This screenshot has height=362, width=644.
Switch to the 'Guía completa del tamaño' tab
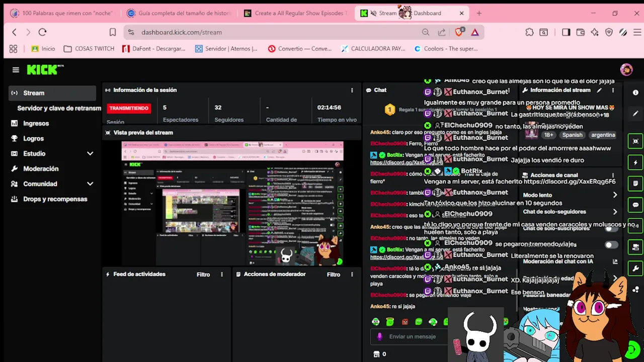tap(179, 13)
